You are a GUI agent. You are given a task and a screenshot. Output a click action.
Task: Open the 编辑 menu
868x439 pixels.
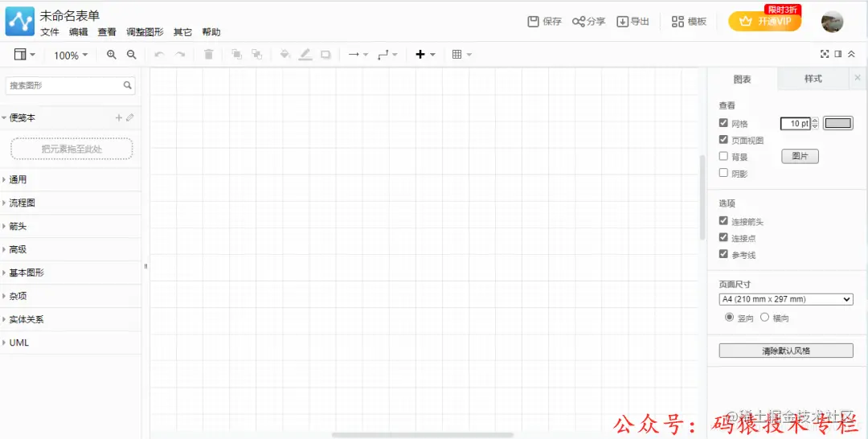[x=79, y=32]
